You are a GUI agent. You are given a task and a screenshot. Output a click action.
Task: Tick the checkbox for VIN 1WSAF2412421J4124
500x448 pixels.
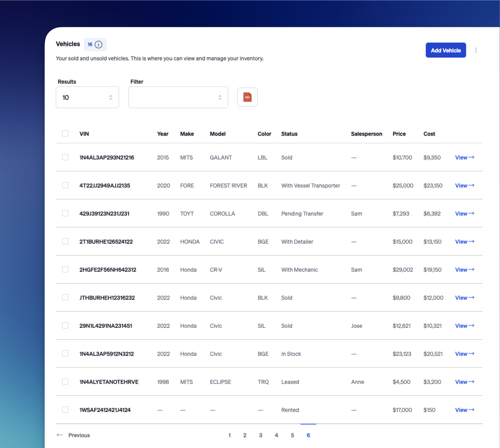coord(65,410)
